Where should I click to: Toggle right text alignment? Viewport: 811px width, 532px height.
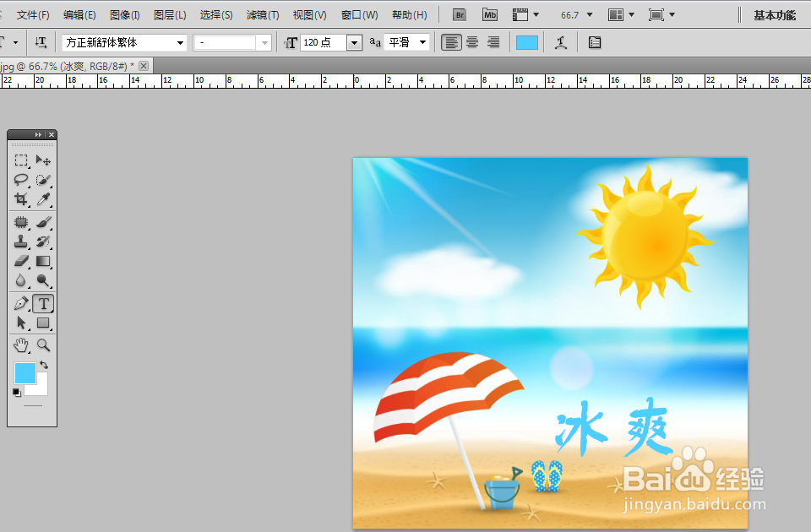point(493,42)
